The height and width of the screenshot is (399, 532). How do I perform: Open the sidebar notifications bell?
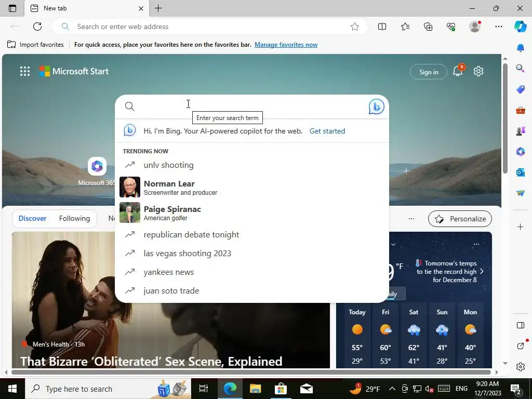[x=521, y=48]
